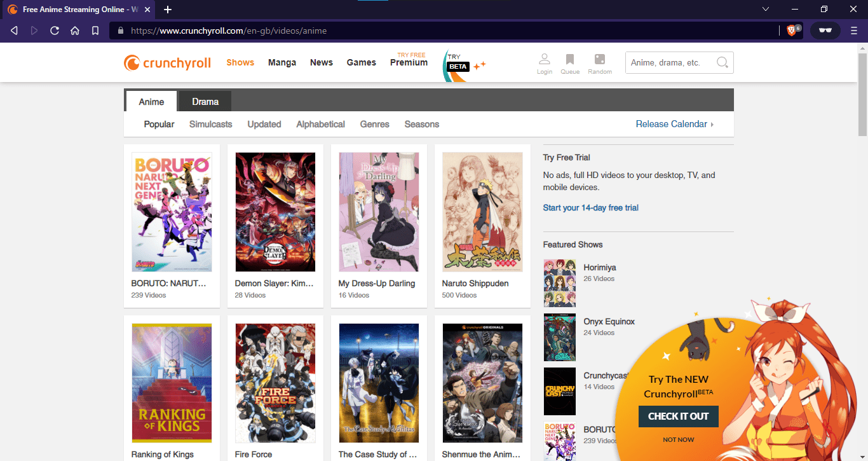Click the Ranking of Kings title

[x=163, y=455]
